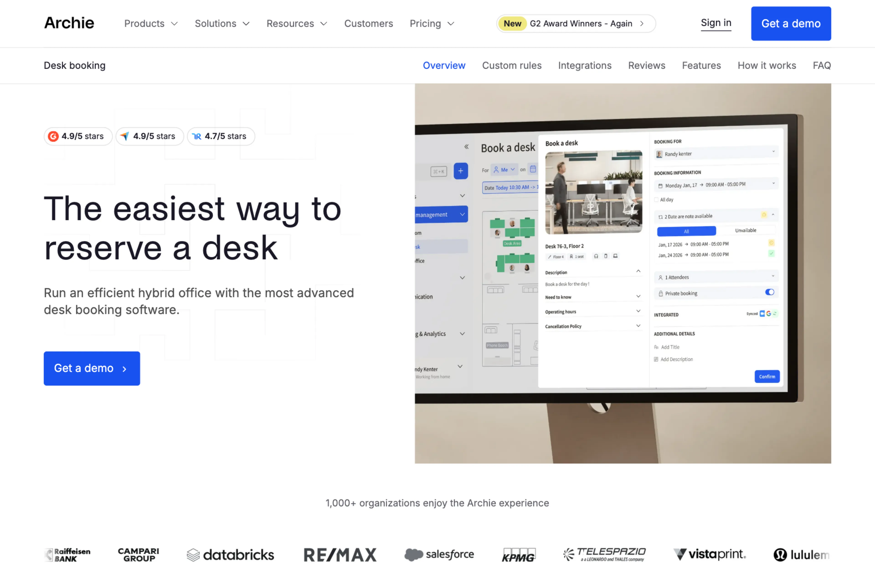
Task: Expand the Need to know section
Action: 593,297
